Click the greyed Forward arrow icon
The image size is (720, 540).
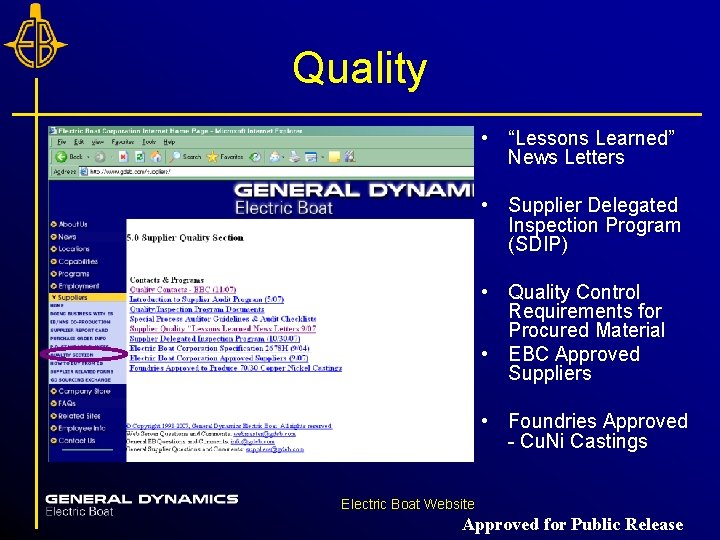coord(100,157)
